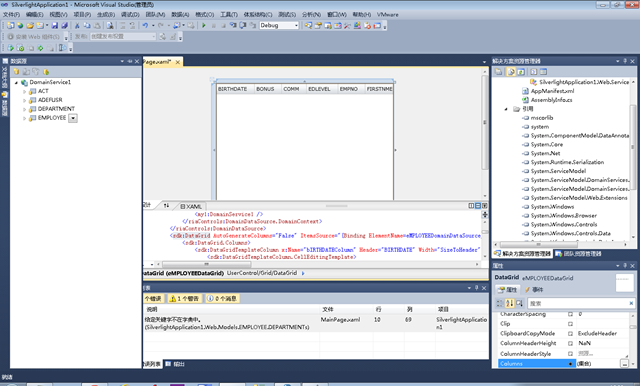Click Refresh icon in Solution Explorer toolbar
Screen dimensions: 640x386
click(x=521, y=72)
